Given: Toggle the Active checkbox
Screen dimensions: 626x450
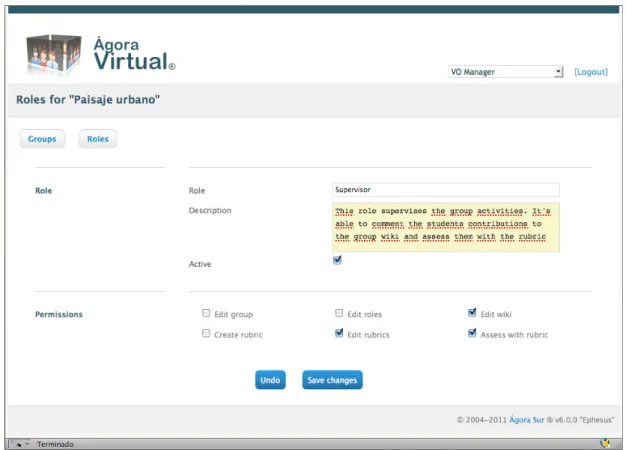Looking at the screenshot, I should click(x=337, y=260).
